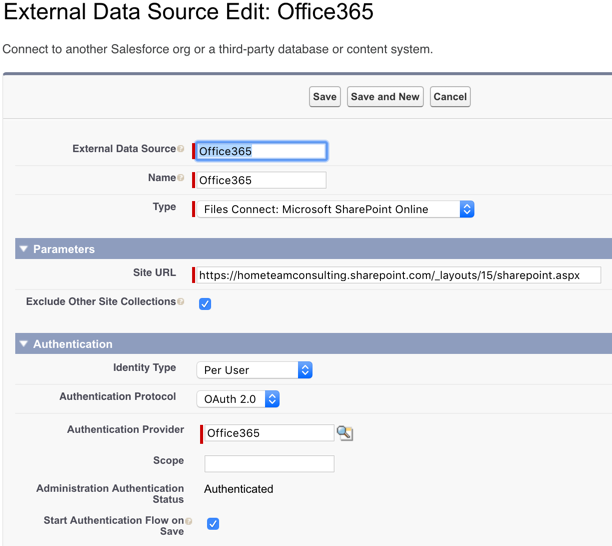Image resolution: width=612 pixels, height=546 pixels.
Task: Uncheck Exclude Other Site Collections checkbox
Action: pos(205,304)
